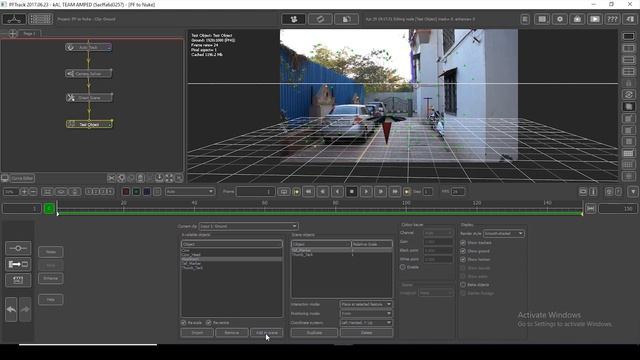The image size is (640, 360).
Task: Click the Remove button
Action: pos(231,333)
